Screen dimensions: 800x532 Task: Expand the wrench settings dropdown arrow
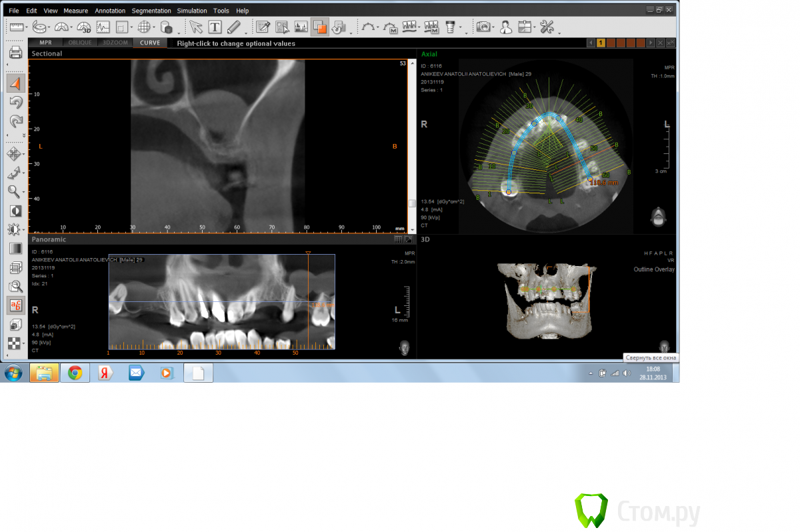point(559,32)
